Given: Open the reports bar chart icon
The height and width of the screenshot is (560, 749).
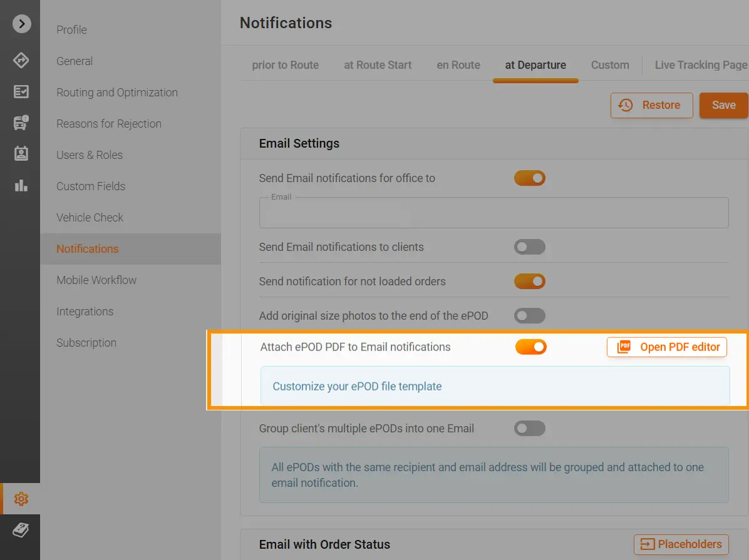Looking at the screenshot, I should click(21, 185).
